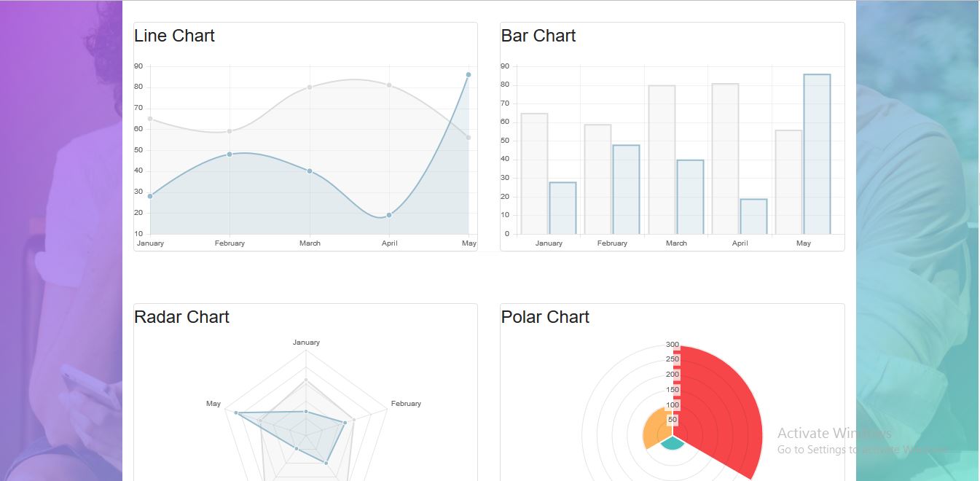Click the January label on the Radar Chart

[x=306, y=342]
